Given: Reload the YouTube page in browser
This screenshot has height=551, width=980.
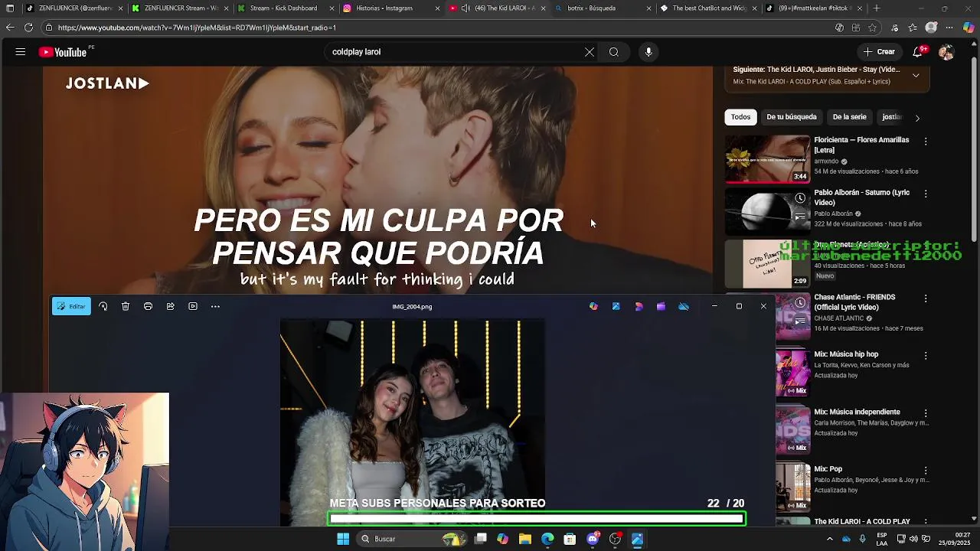Looking at the screenshot, I should coord(28,28).
